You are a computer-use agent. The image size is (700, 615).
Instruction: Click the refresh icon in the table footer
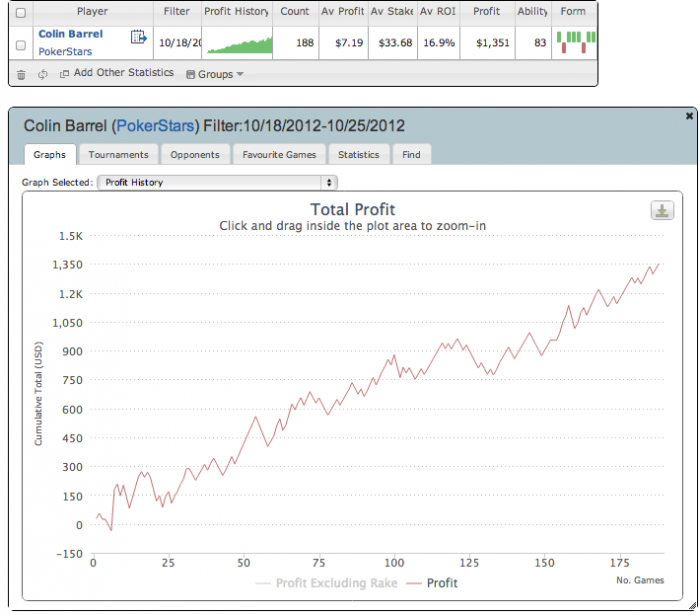click(42, 74)
